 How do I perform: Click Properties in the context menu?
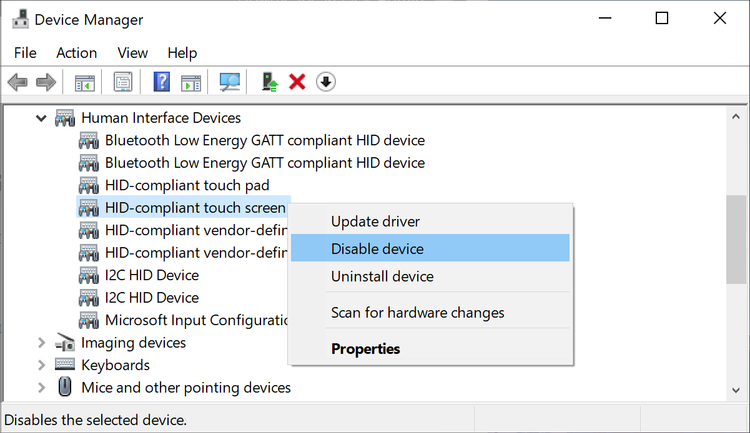pos(365,349)
